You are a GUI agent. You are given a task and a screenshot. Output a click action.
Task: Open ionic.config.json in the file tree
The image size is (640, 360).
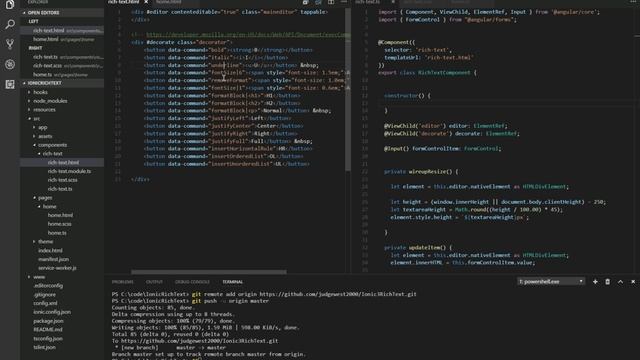(x=52, y=312)
